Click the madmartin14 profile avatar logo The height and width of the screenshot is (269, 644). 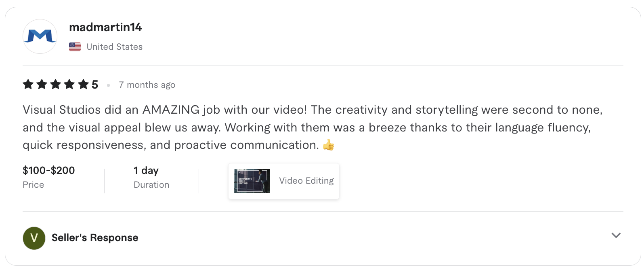point(40,36)
